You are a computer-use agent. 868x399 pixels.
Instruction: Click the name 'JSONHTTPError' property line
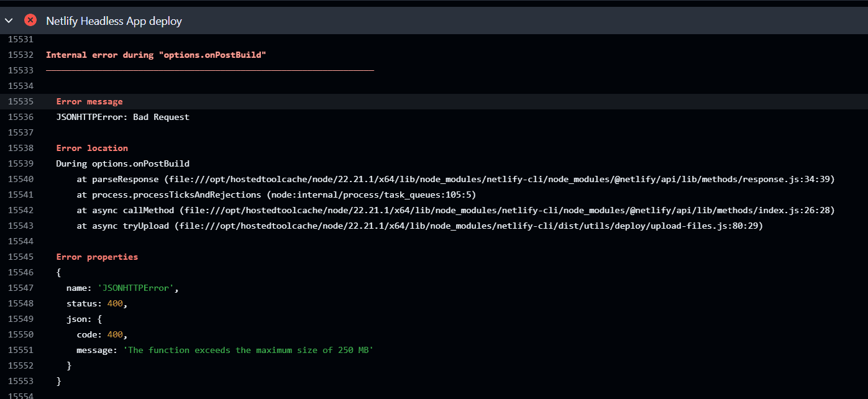coord(122,288)
